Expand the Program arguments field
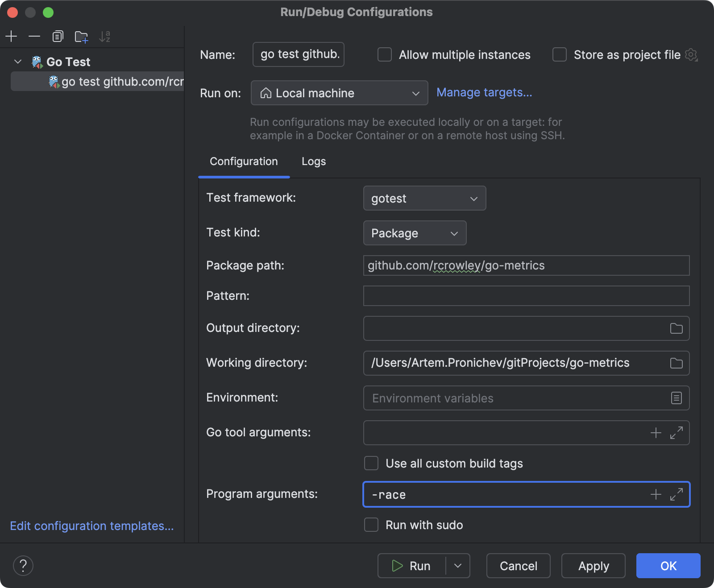Image resolution: width=714 pixels, height=588 pixels. coord(677,494)
